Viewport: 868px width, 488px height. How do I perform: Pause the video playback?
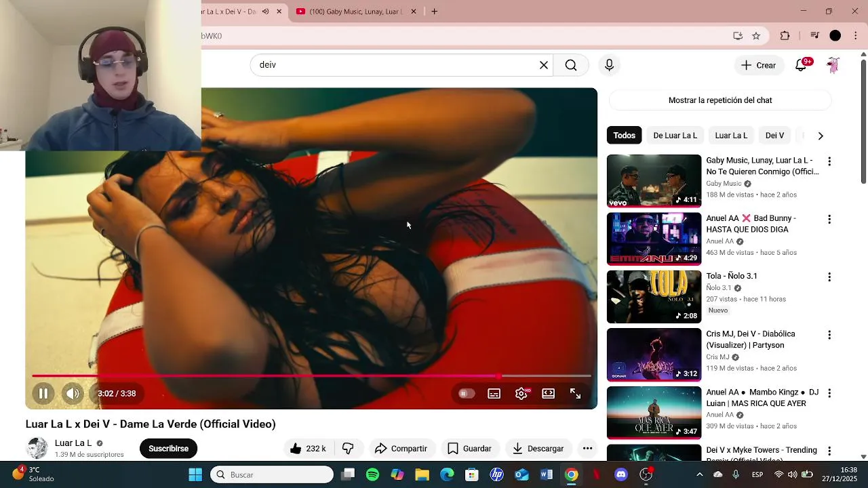[43, 393]
